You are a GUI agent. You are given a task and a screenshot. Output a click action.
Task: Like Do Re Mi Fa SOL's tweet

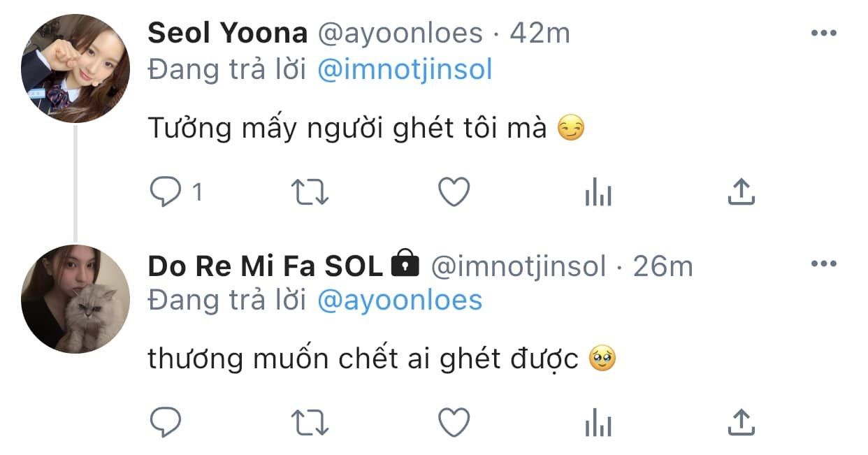454,422
